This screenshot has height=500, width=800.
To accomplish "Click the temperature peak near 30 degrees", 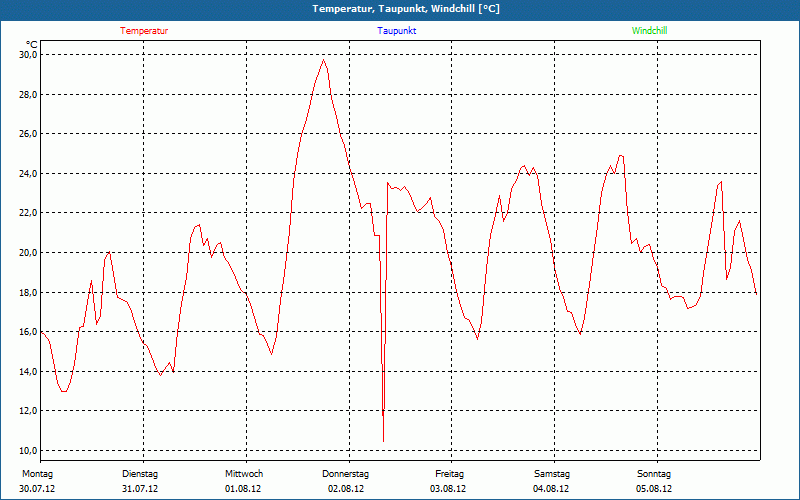I will 323,60.
